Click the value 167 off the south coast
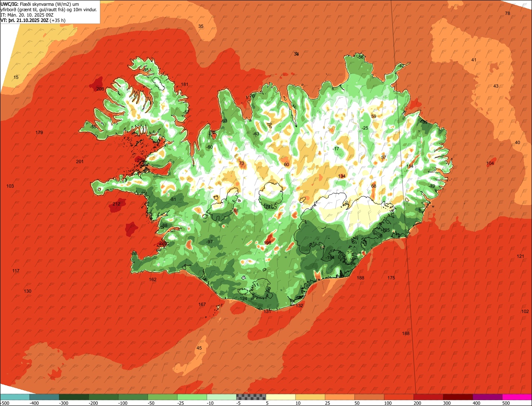This screenshot has height=406, width=532. (202, 304)
